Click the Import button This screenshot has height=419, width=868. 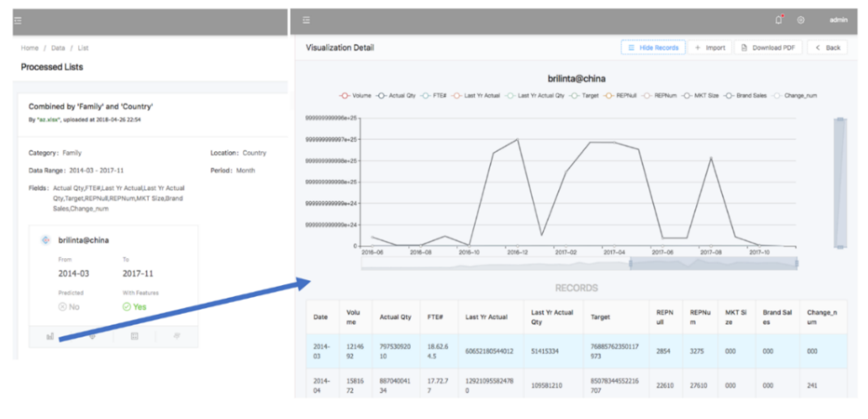pos(710,47)
